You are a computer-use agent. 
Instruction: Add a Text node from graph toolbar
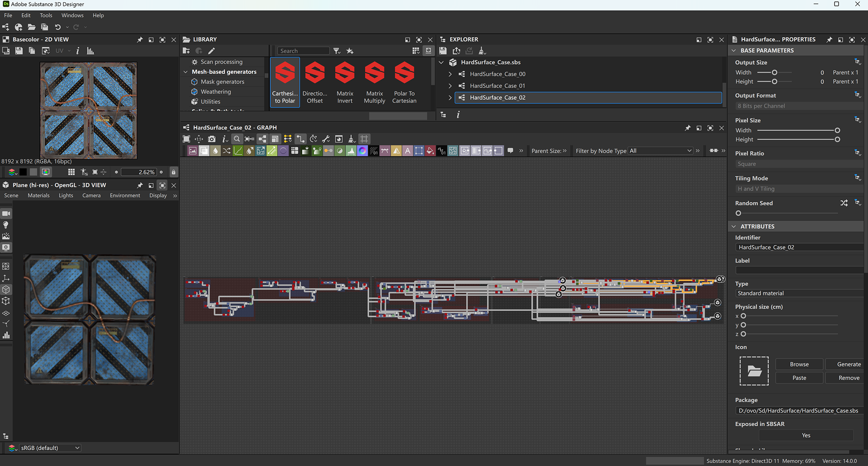coord(408,151)
